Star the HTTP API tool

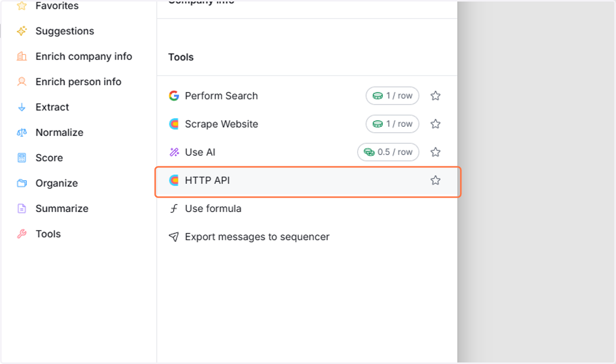435,181
